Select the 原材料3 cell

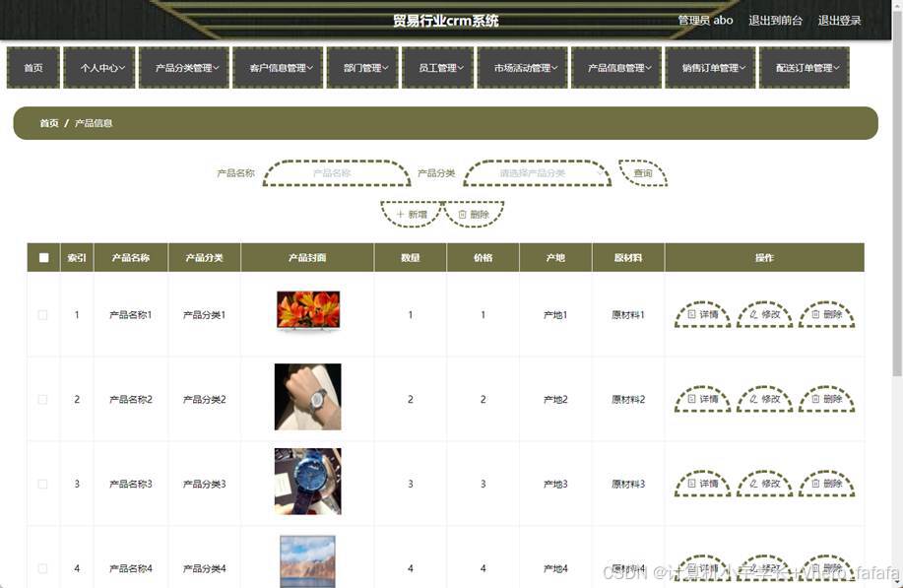628,485
